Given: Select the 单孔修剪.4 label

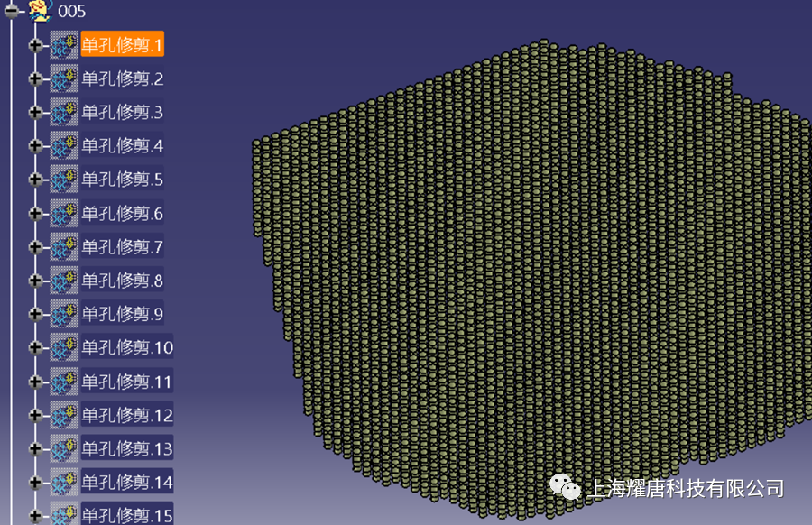Looking at the screenshot, I should click(122, 145).
